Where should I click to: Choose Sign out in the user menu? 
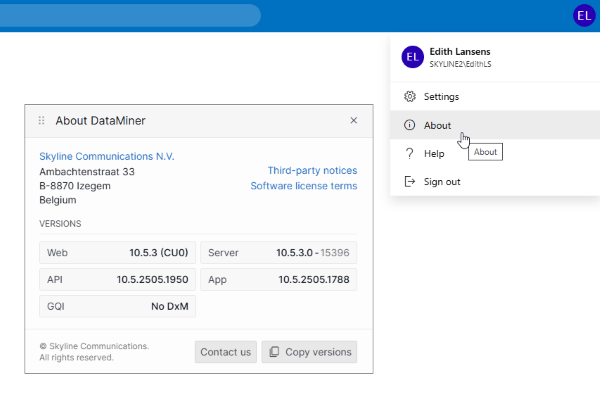[x=495, y=181]
